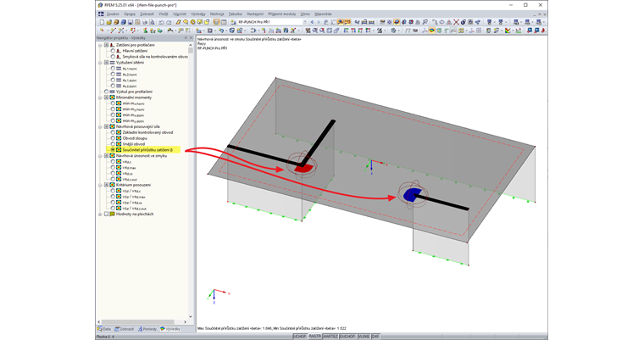Toggle the Hodnoty na plochách checkbox
This screenshot has height=340, width=644.
107,215
